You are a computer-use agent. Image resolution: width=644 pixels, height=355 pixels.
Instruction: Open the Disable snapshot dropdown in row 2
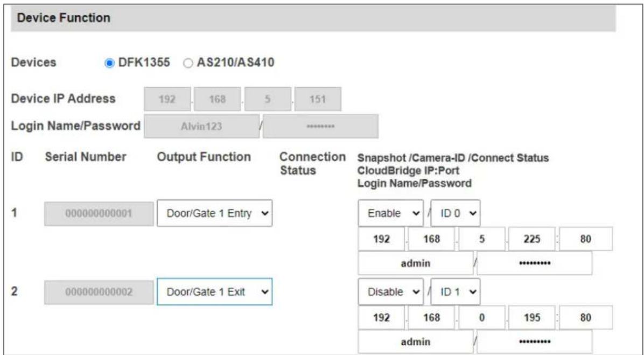pyautogui.click(x=390, y=292)
